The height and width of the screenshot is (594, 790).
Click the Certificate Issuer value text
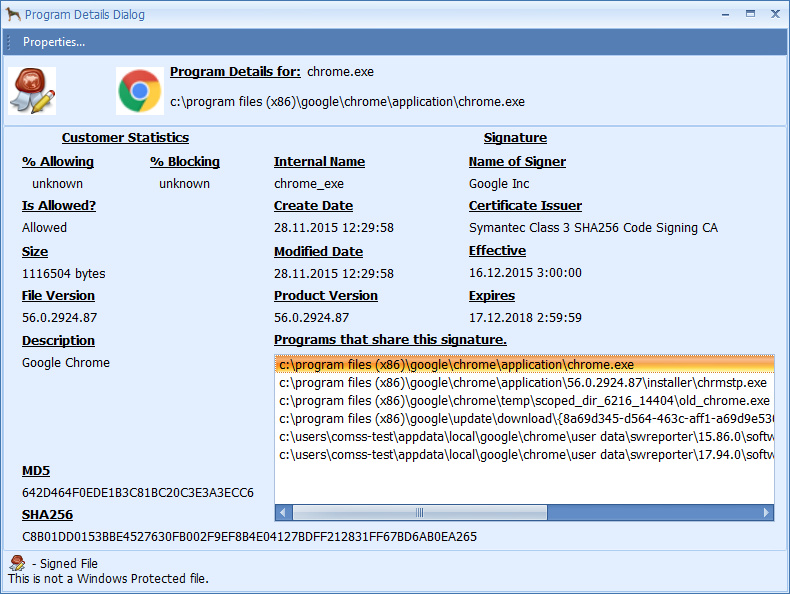[593, 228]
